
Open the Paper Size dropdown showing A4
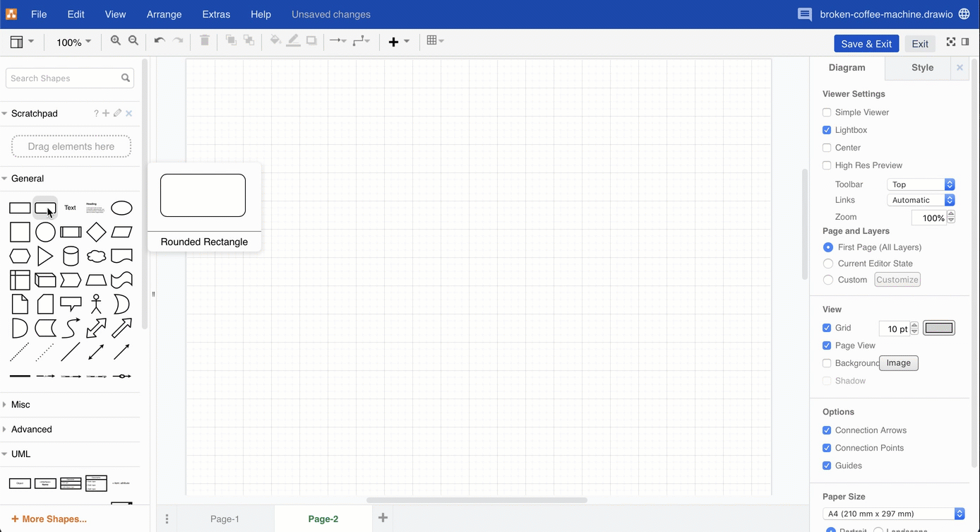coord(892,514)
